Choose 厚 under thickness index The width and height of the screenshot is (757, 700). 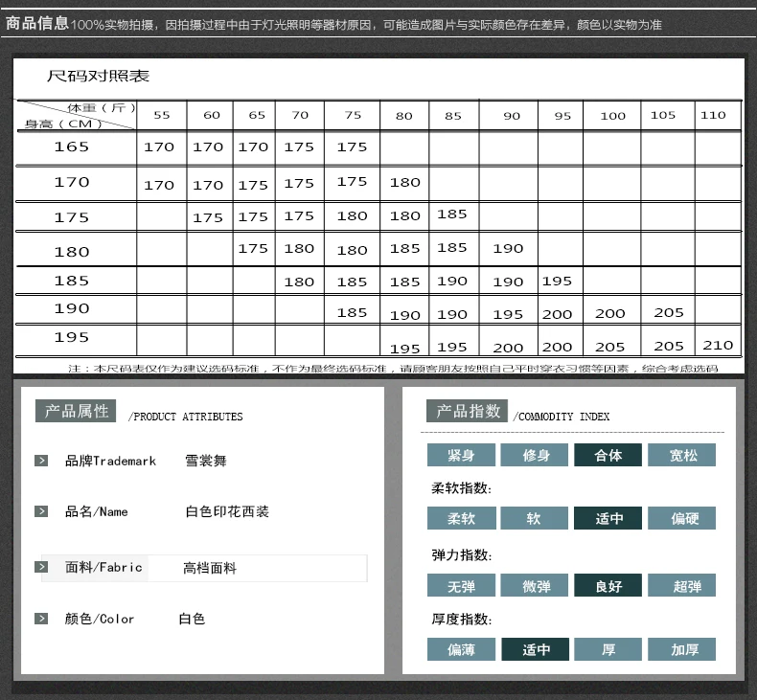pyautogui.click(x=608, y=649)
